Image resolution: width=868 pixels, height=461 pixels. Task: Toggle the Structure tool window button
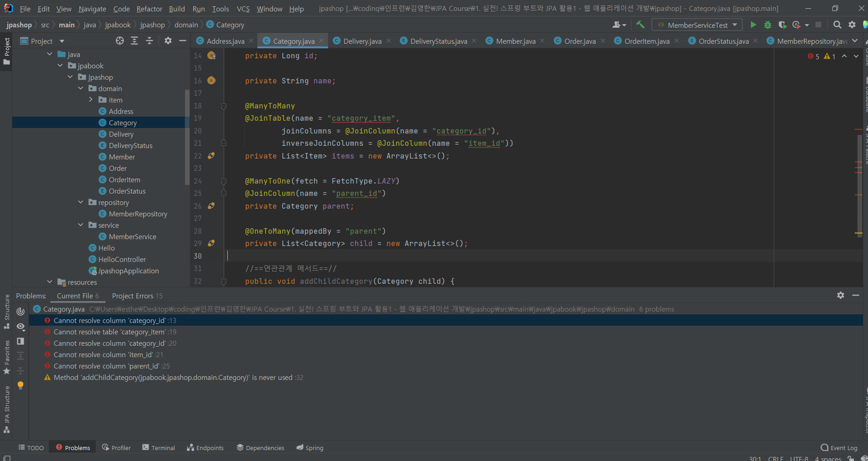click(6, 312)
